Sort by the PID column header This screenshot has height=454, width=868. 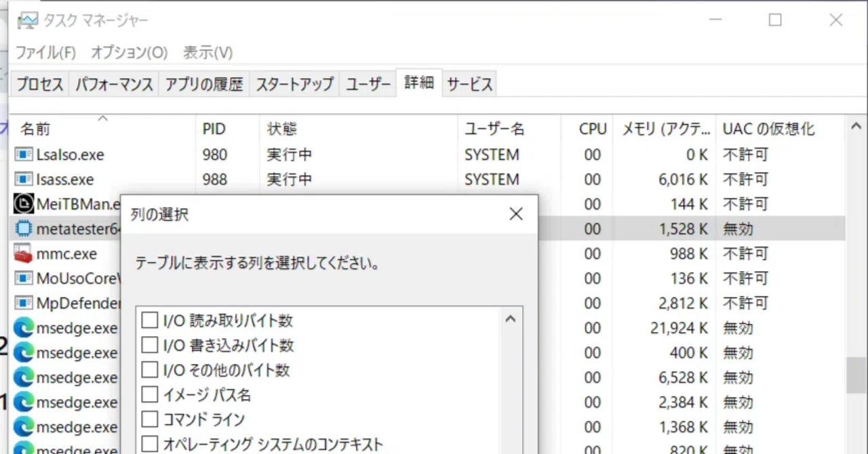coord(228,128)
